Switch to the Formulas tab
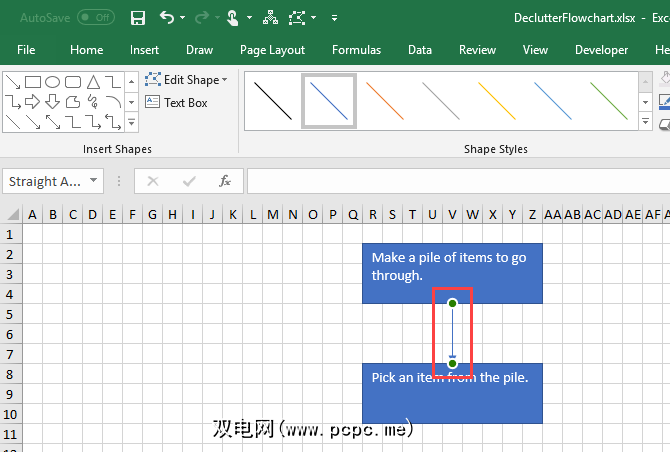The width and height of the screenshot is (670, 452). coord(356,50)
